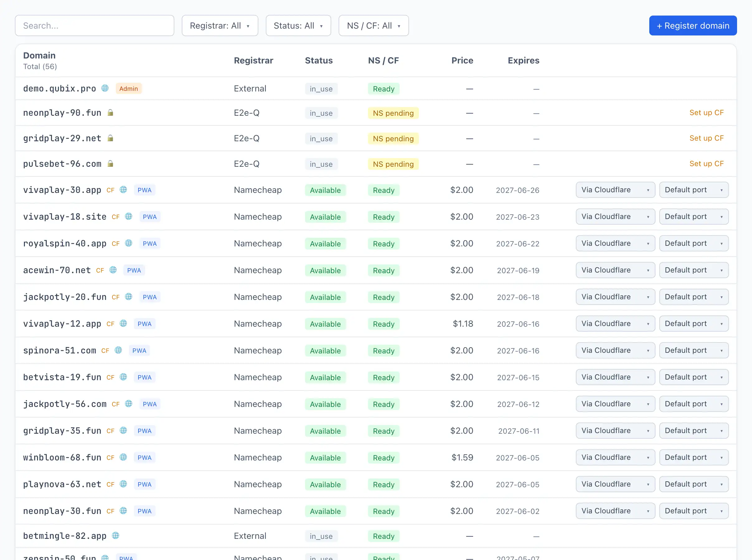This screenshot has height=560, width=752.
Task: Click the Admin badge on demo.qubix.pro
Action: pos(129,88)
